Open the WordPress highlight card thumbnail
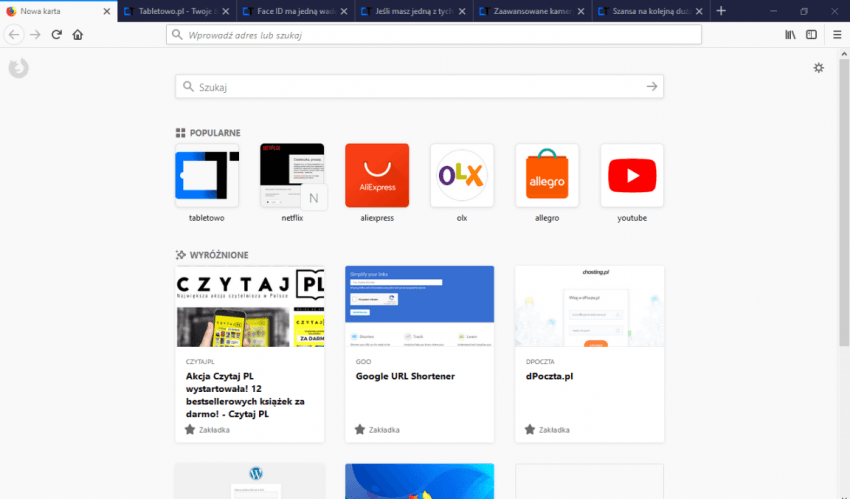 pos(249,481)
